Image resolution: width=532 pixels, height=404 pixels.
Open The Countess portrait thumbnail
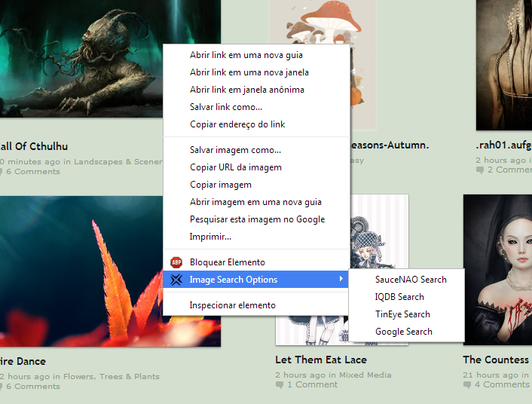[x=498, y=270]
